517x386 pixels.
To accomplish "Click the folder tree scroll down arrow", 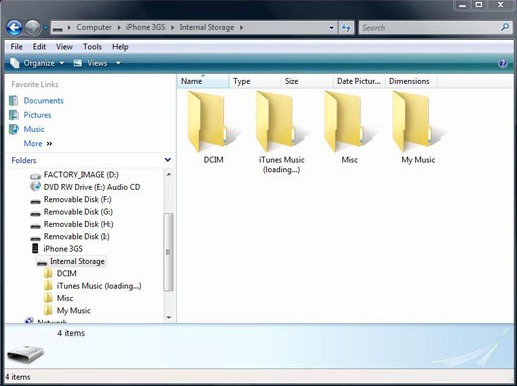I will [x=169, y=317].
